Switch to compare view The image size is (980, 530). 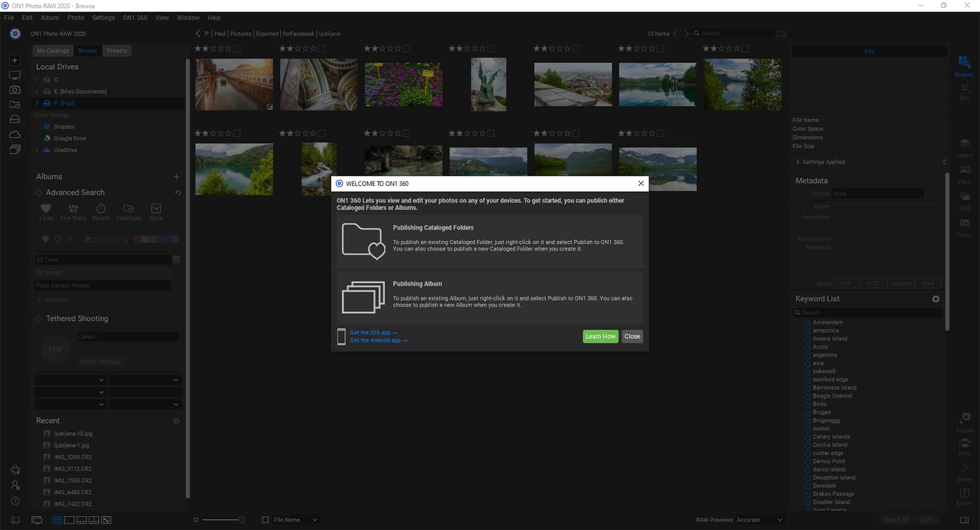[x=94, y=520]
